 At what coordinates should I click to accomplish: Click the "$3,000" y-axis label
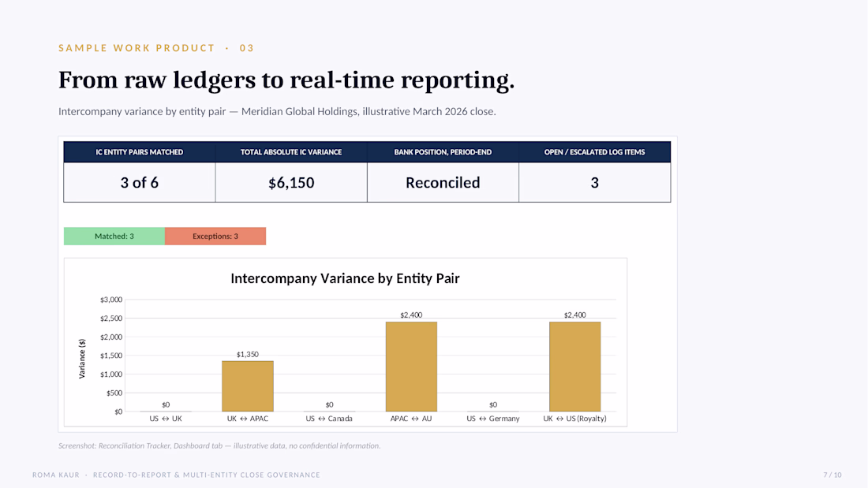[x=110, y=300]
